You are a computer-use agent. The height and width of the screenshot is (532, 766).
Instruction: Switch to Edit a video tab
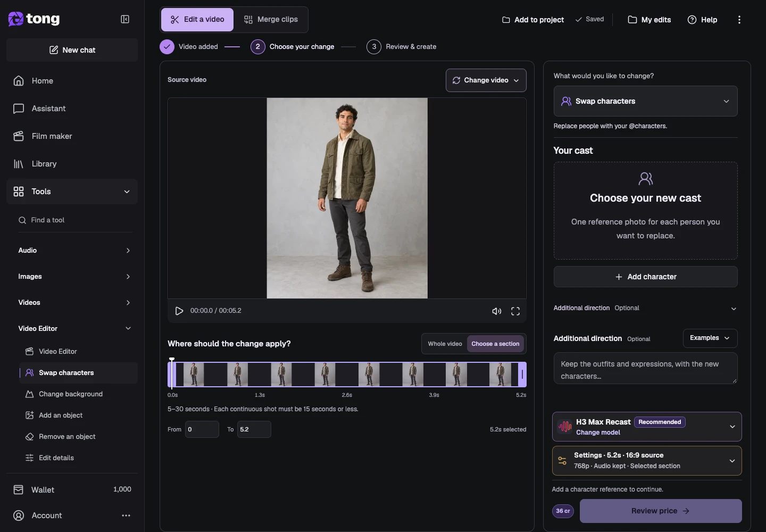click(x=197, y=20)
